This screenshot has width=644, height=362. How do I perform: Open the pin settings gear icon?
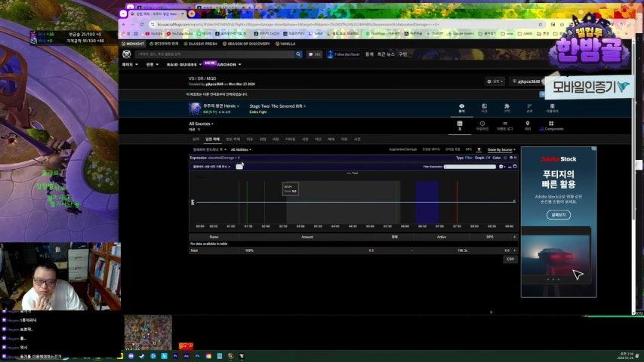(x=501, y=166)
